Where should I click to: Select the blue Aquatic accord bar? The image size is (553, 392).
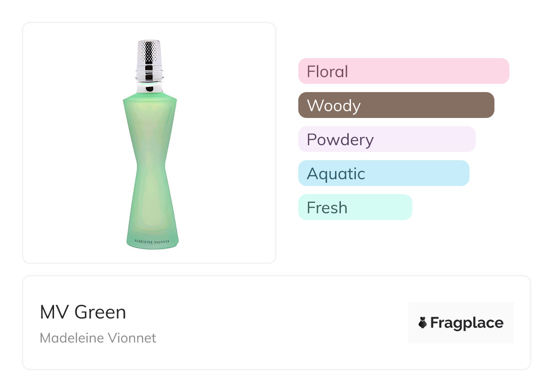384,173
